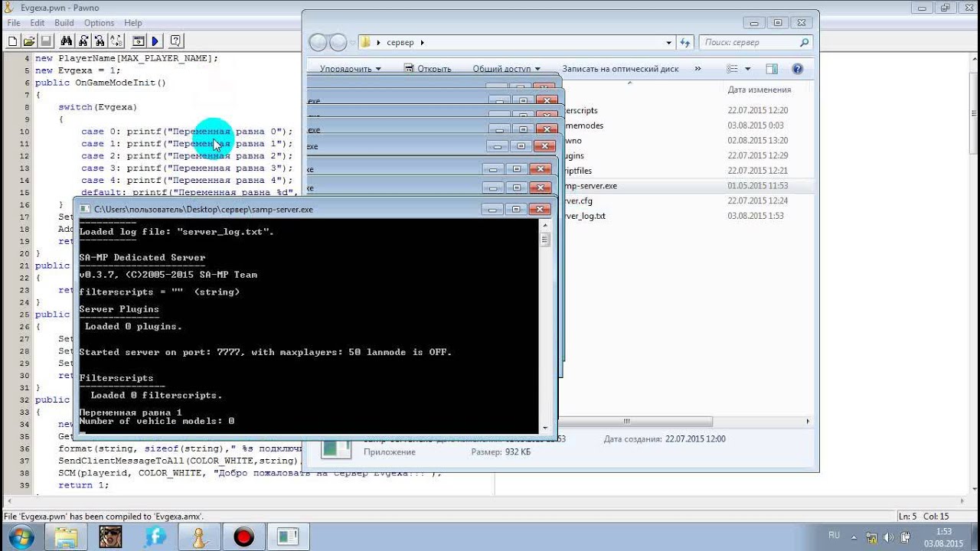The image size is (980, 551).
Task: Click the Find Next icon in Pawno
Action: (83, 41)
